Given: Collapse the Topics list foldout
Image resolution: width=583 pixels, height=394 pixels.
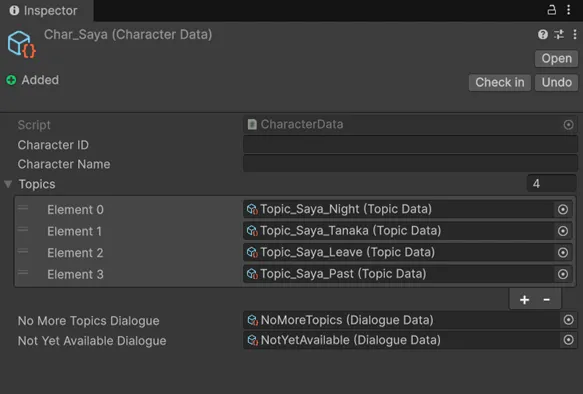Looking at the screenshot, I should (x=8, y=184).
